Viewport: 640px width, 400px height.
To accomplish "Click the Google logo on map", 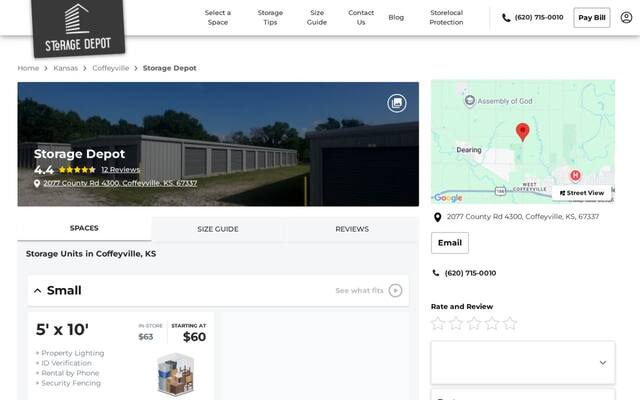I will (x=448, y=198).
